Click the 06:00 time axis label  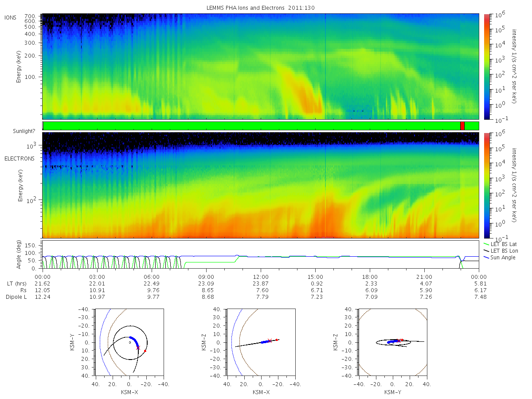point(152,276)
